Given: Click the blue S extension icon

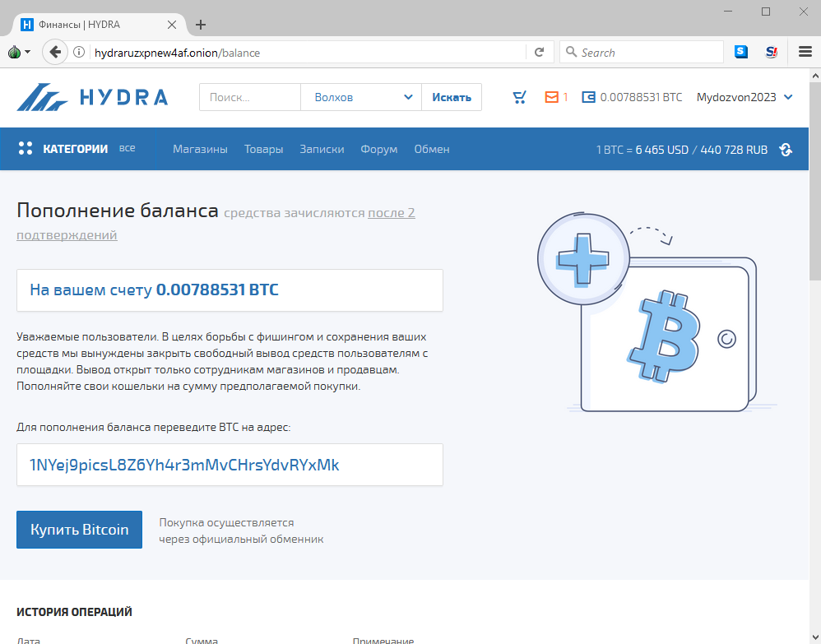Looking at the screenshot, I should (x=741, y=52).
